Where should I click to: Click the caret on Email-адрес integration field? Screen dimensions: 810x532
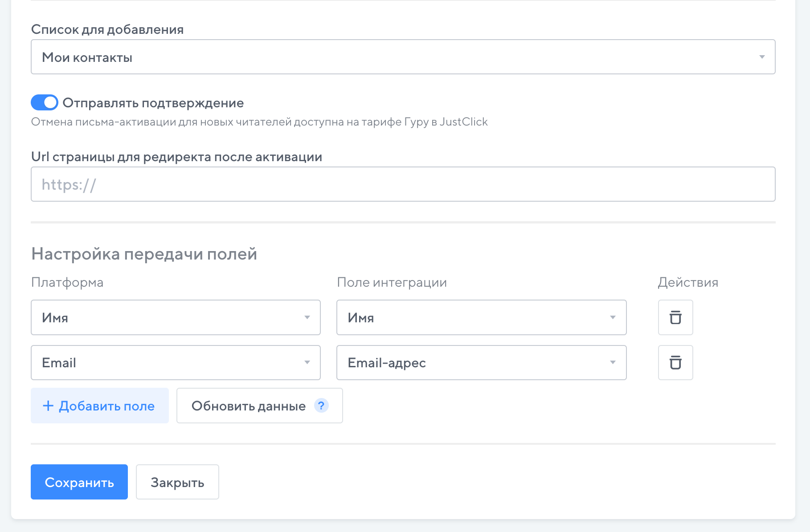613,363
